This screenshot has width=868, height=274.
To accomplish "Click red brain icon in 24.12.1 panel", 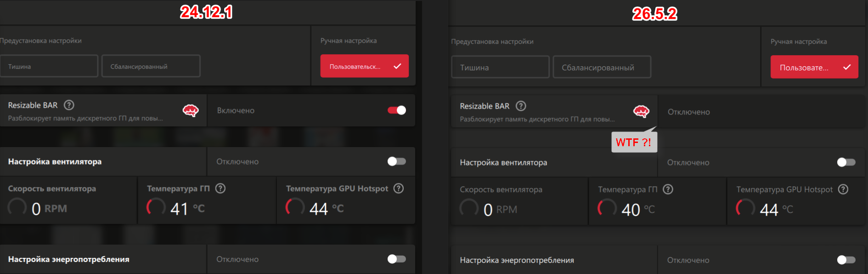I will [191, 110].
